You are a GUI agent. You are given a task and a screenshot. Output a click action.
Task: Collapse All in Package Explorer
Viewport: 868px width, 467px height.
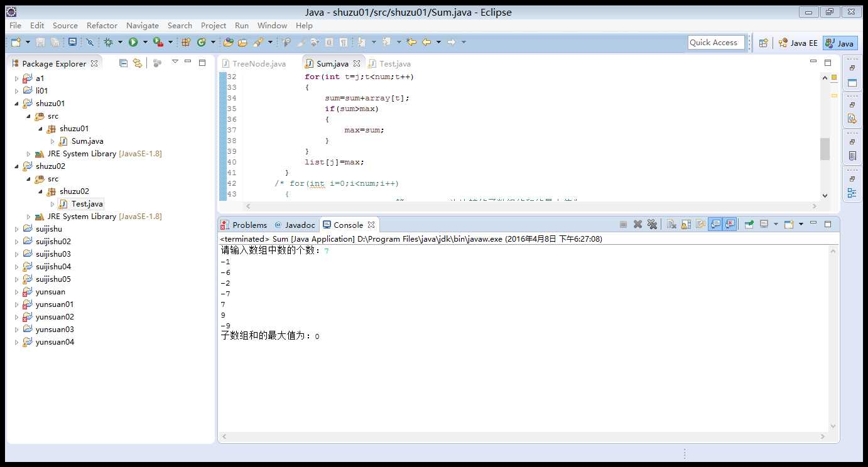pos(123,63)
